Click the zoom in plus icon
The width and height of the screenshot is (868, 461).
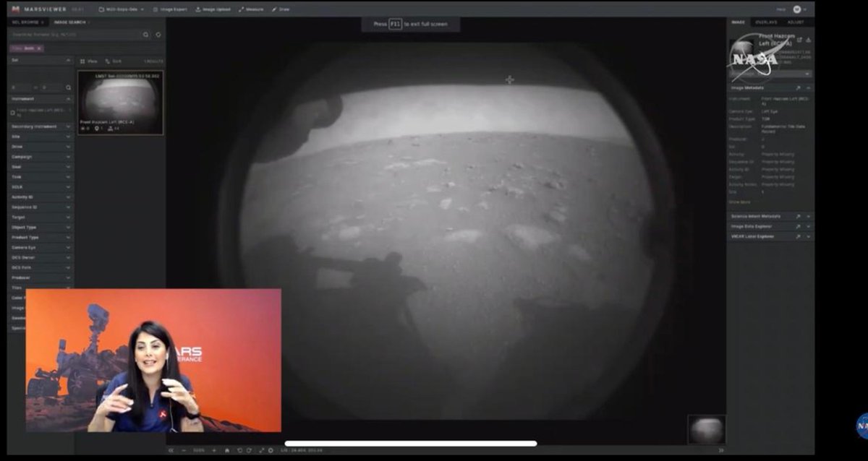[x=214, y=450]
